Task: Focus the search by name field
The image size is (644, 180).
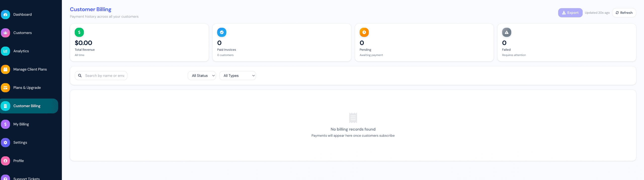Action: [101, 76]
